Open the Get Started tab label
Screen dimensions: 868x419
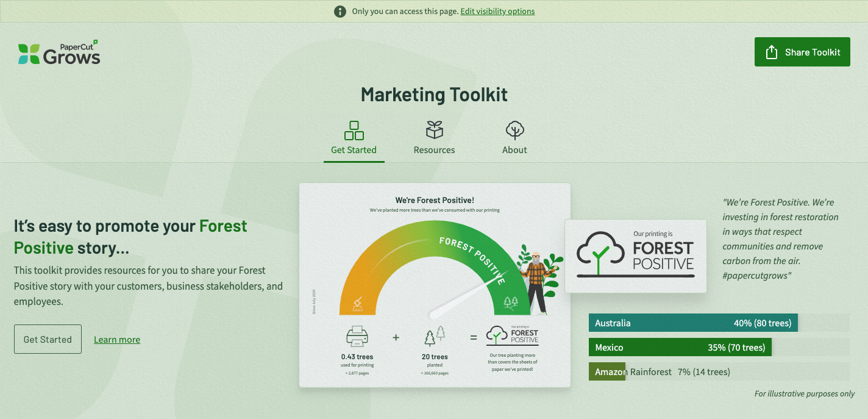pos(354,150)
